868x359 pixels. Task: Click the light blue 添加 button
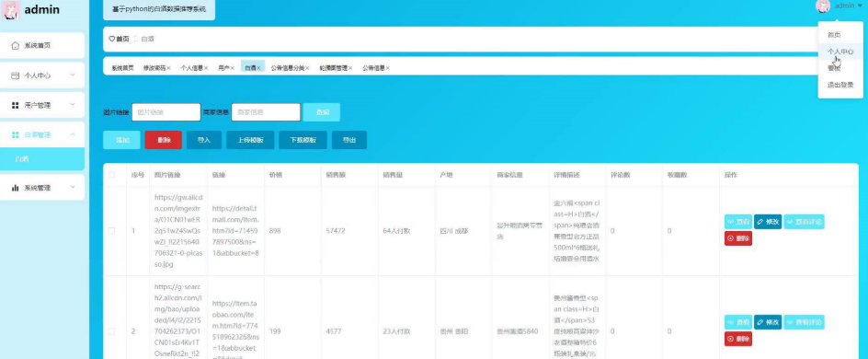[121, 140]
